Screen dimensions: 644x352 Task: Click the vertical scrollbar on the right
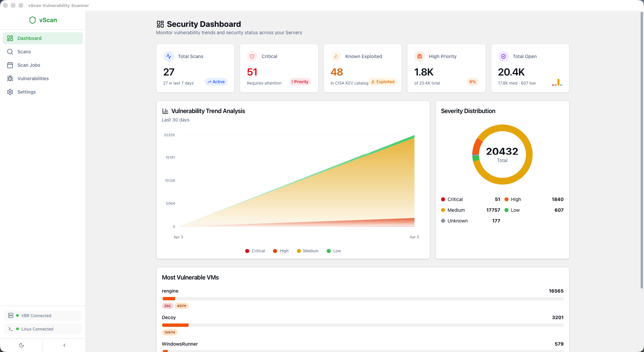coord(642,150)
